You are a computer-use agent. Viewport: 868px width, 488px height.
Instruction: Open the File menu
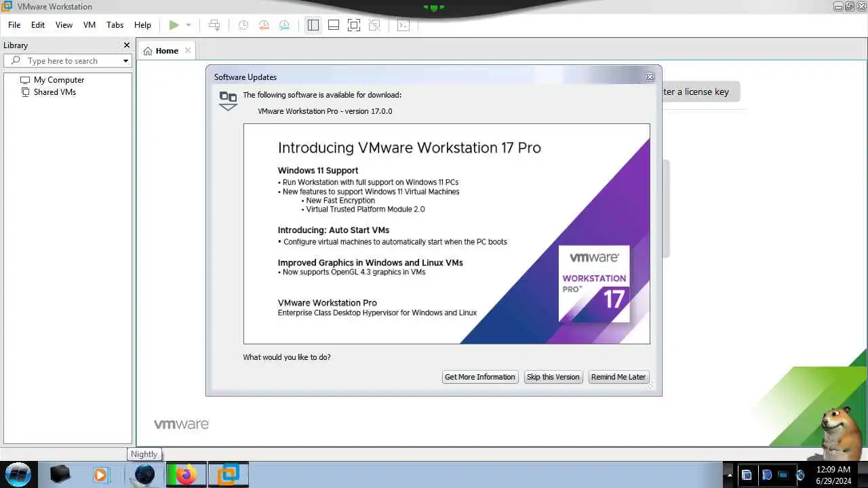pyautogui.click(x=14, y=25)
